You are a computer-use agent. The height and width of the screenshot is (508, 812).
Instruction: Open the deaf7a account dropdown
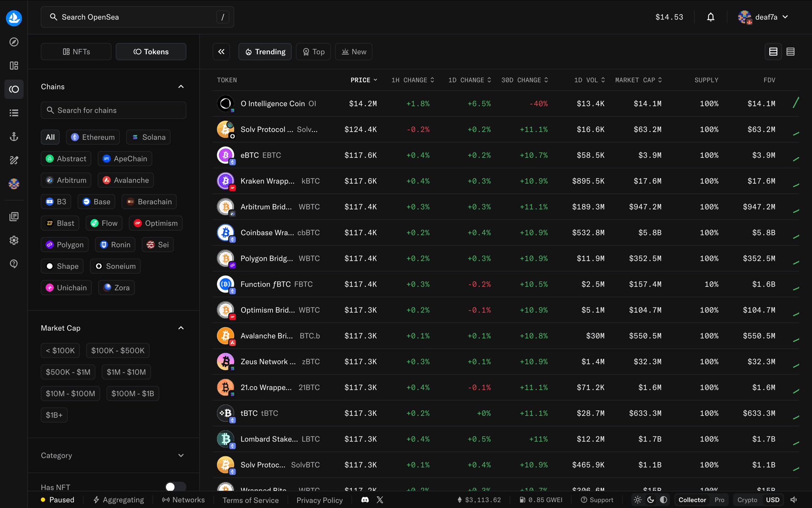click(763, 17)
